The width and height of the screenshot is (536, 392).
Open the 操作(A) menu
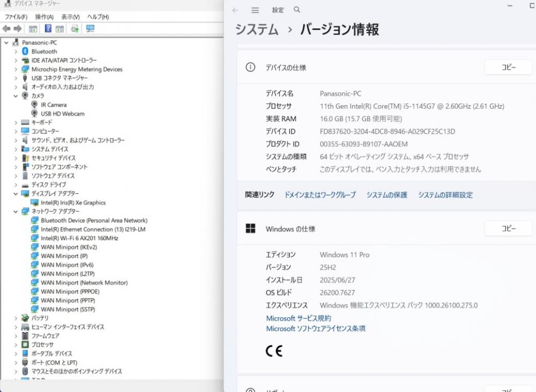pyautogui.click(x=44, y=17)
